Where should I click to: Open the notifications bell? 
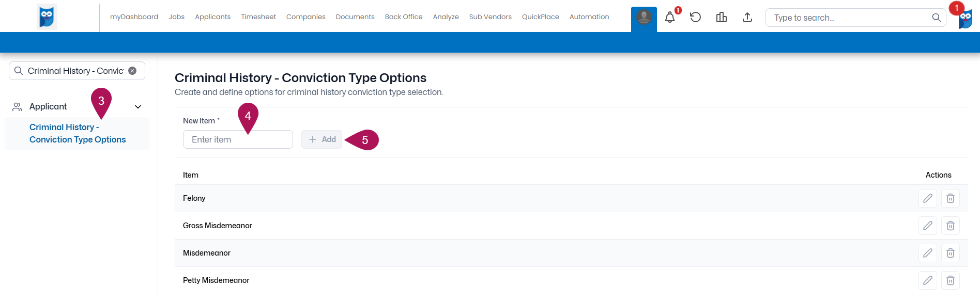tap(670, 17)
